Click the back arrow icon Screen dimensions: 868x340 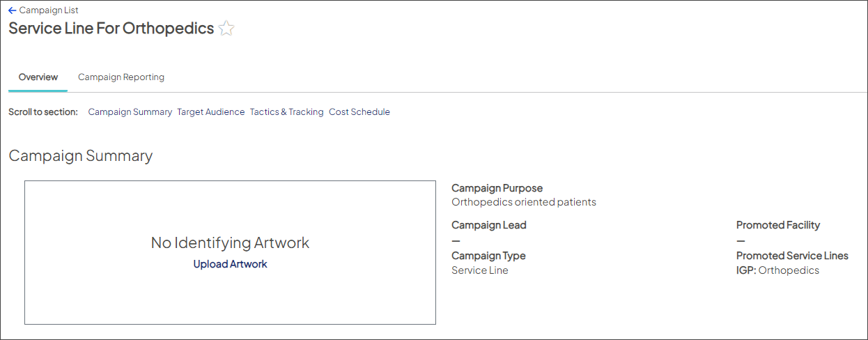pyautogui.click(x=13, y=10)
